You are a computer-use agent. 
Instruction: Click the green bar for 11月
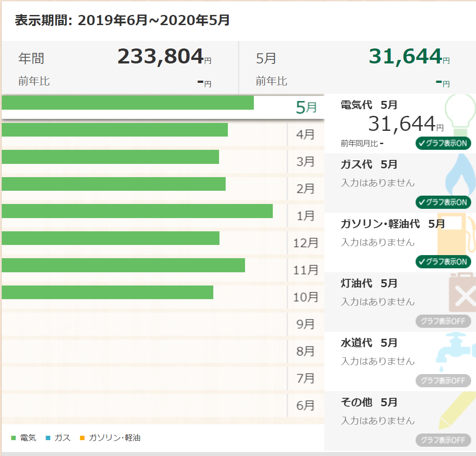tap(123, 265)
